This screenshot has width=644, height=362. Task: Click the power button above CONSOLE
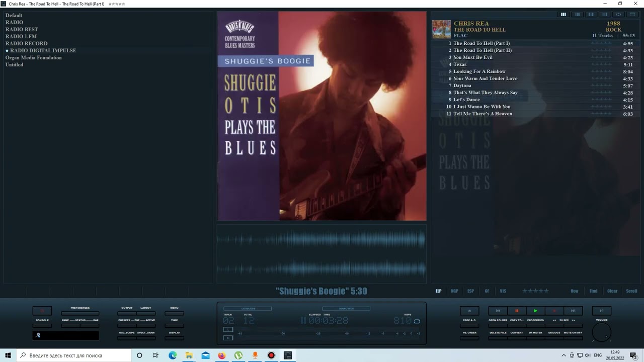(x=42, y=311)
